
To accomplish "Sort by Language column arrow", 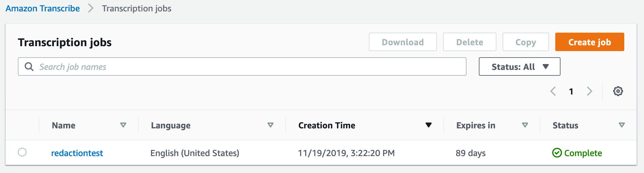I will pyautogui.click(x=271, y=125).
